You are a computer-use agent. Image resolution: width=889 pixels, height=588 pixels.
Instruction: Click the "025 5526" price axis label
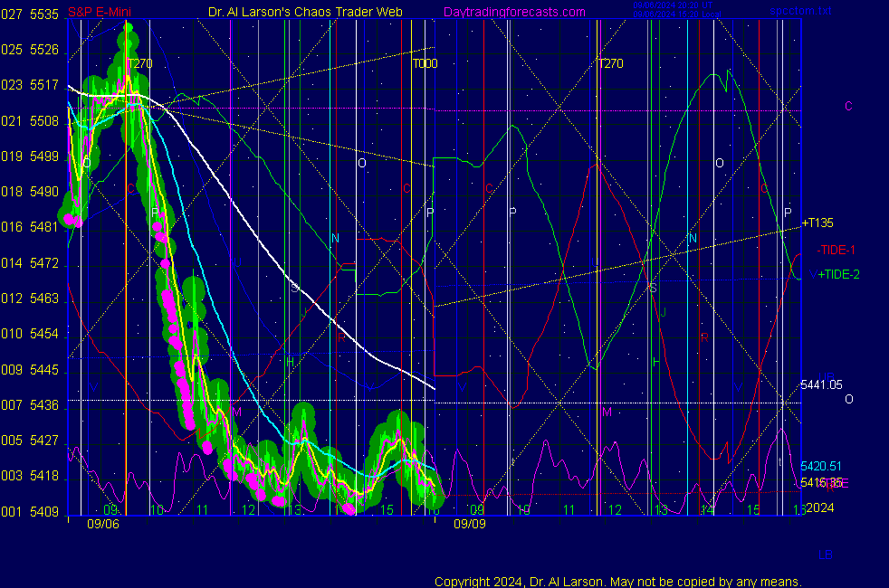pyautogui.click(x=30, y=50)
